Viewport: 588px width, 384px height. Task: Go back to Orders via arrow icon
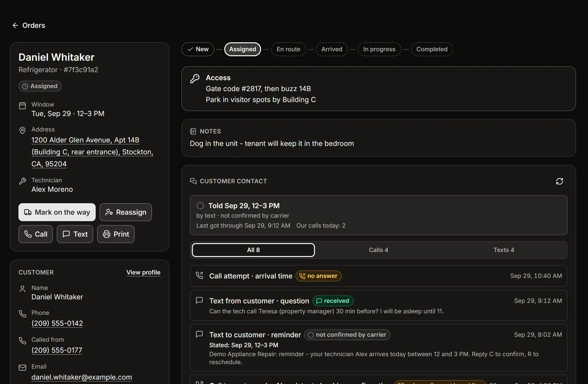click(15, 25)
